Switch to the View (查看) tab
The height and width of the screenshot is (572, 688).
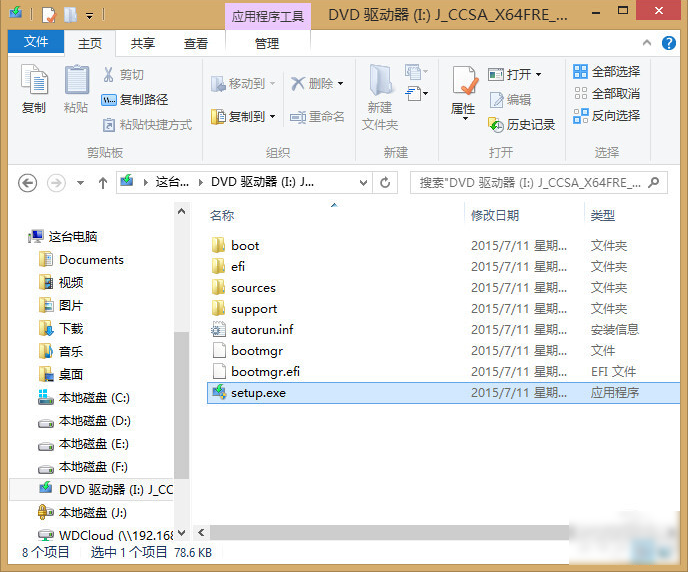(196, 43)
